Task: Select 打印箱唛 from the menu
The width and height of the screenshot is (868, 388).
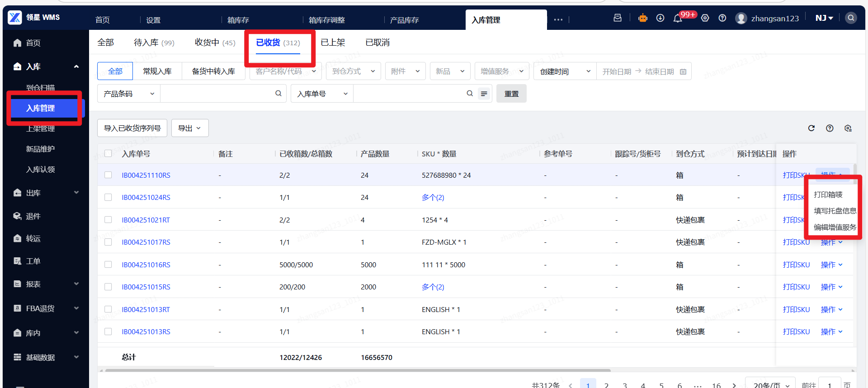Action: point(828,194)
